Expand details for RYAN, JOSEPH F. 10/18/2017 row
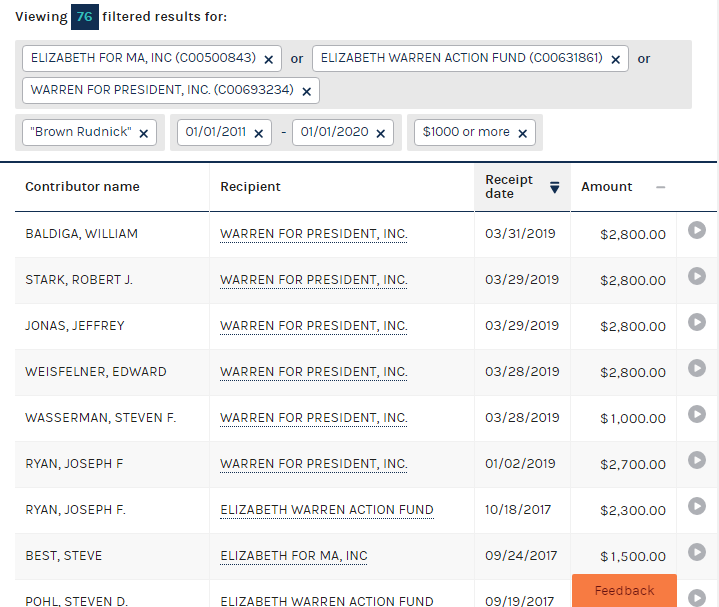Viewport: 719px width, 607px height. (x=697, y=506)
